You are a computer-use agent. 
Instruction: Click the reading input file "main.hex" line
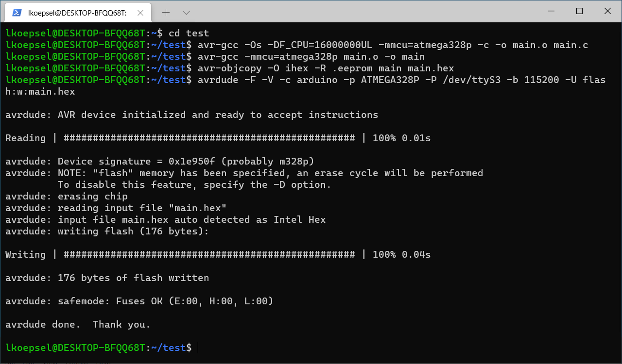coord(116,208)
